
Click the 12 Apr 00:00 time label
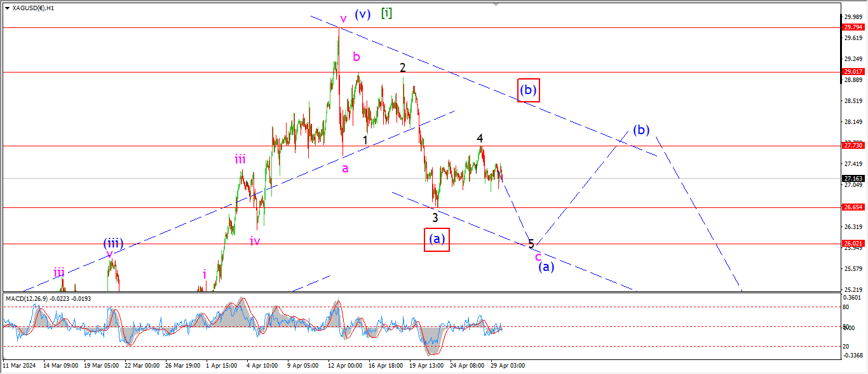[x=346, y=366]
